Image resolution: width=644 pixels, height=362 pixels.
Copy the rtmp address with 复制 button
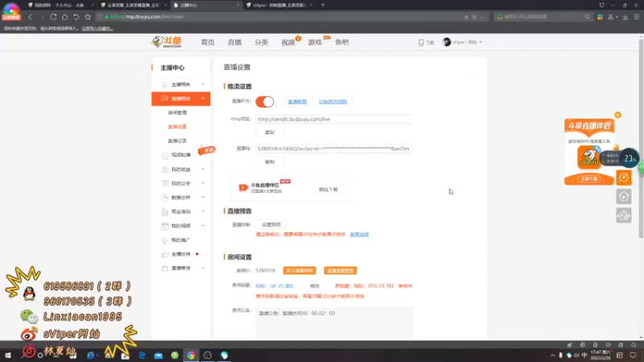[270, 132]
